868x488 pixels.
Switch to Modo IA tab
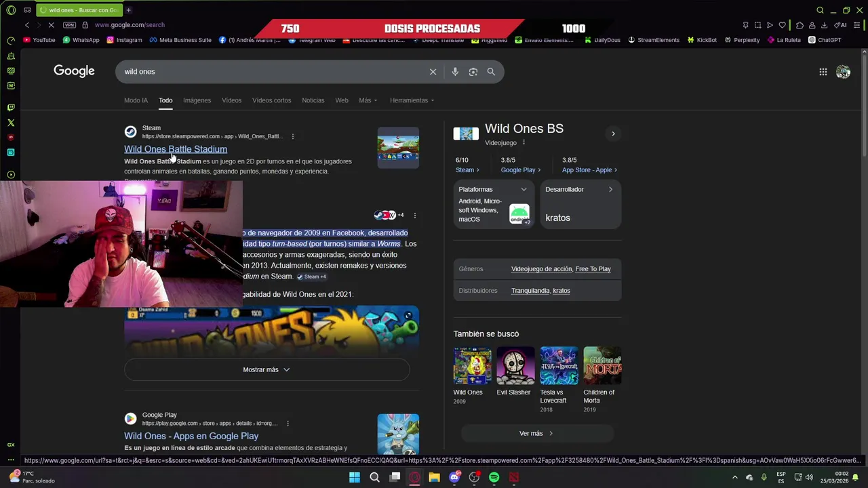pos(136,100)
